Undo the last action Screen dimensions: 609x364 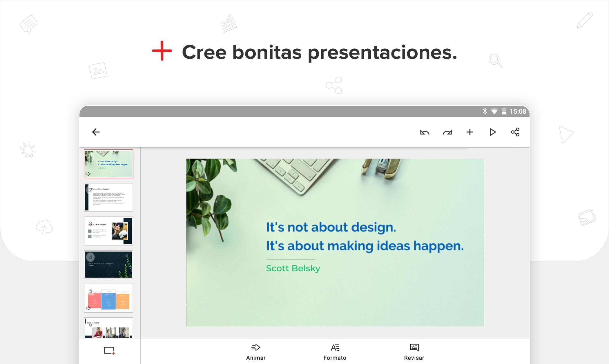(425, 132)
